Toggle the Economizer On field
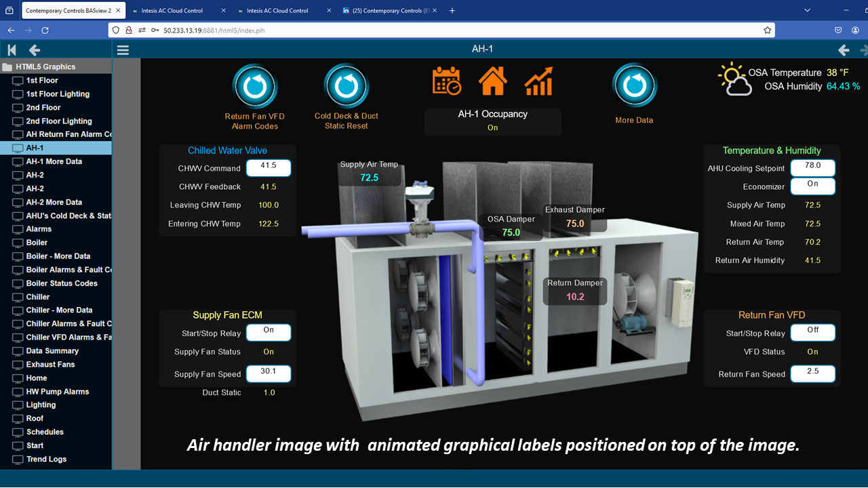This screenshot has width=868, height=488. [812, 186]
